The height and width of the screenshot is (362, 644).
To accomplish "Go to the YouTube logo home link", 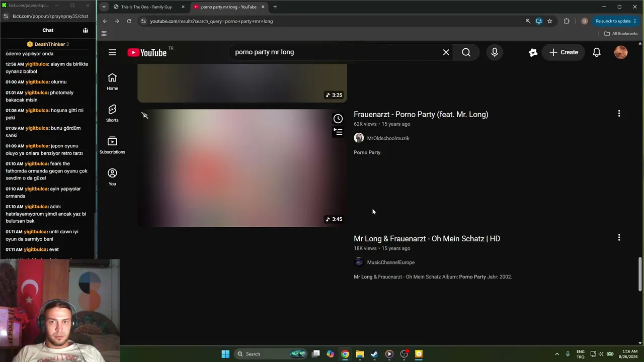I will click(147, 53).
